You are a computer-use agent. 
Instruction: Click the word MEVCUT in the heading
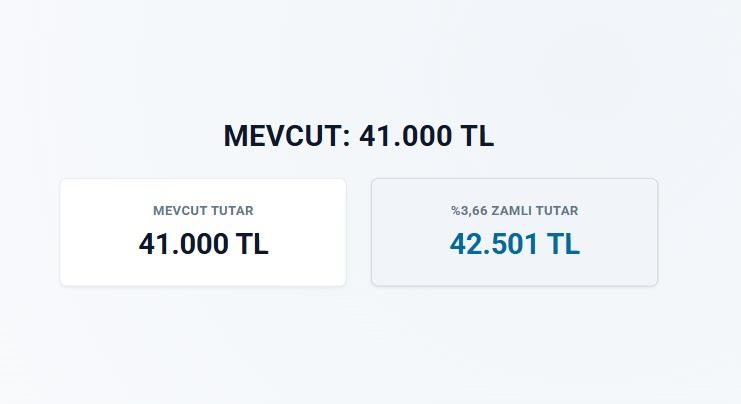pyautogui.click(x=283, y=136)
